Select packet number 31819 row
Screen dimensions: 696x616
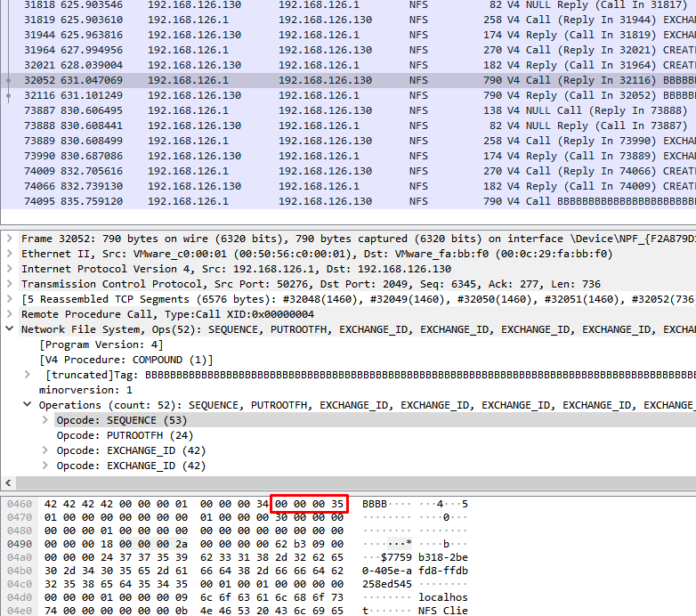click(x=348, y=20)
